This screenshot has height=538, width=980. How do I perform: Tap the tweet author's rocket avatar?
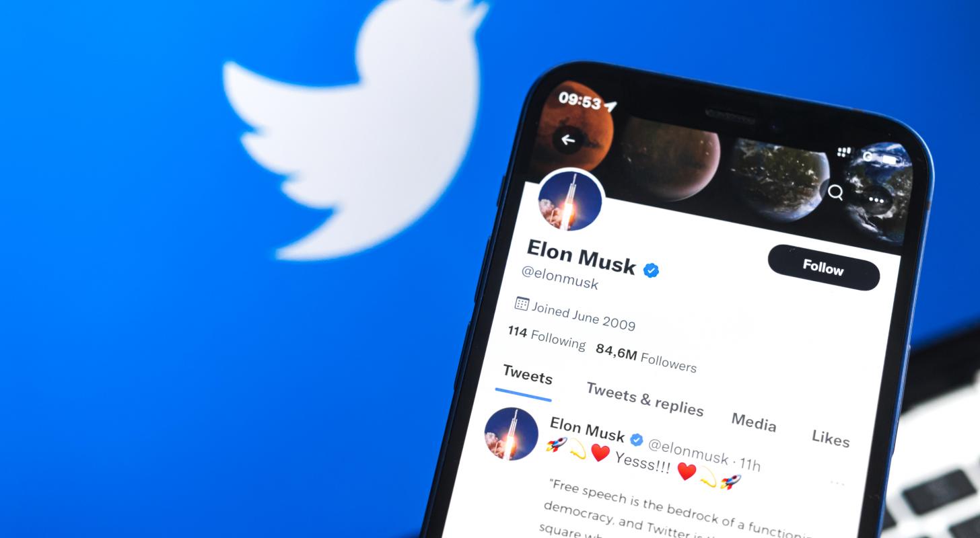pos(511,434)
